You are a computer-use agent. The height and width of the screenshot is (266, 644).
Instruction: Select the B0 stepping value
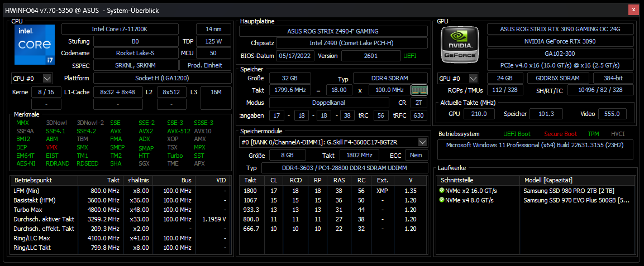coord(135,41)
